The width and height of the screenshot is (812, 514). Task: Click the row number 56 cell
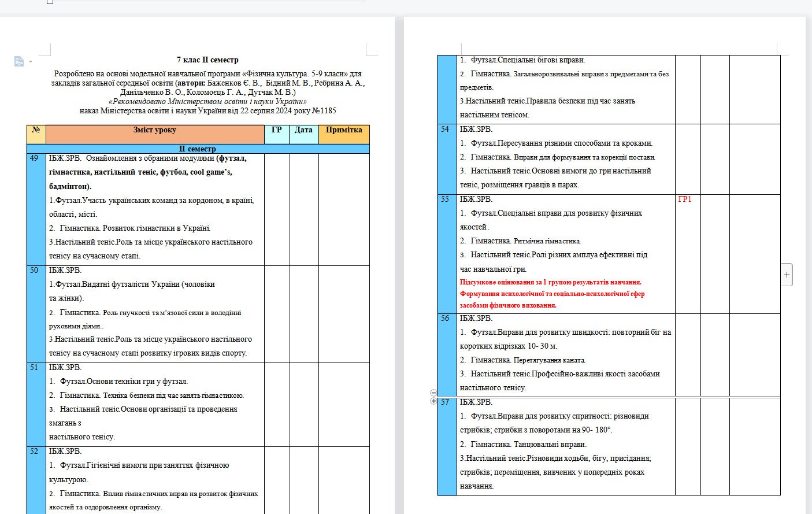[447, 354]
